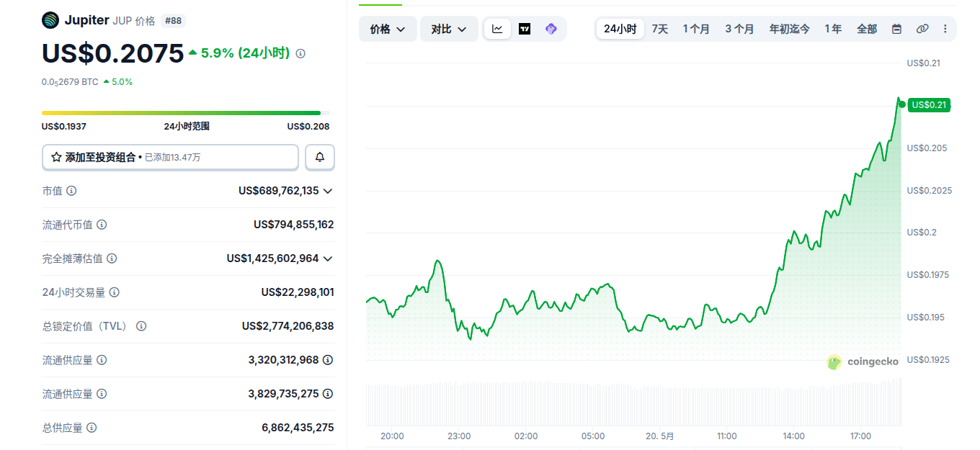
Task: Click the US$689,762,135 market cap value
Action: click(279, 191)
